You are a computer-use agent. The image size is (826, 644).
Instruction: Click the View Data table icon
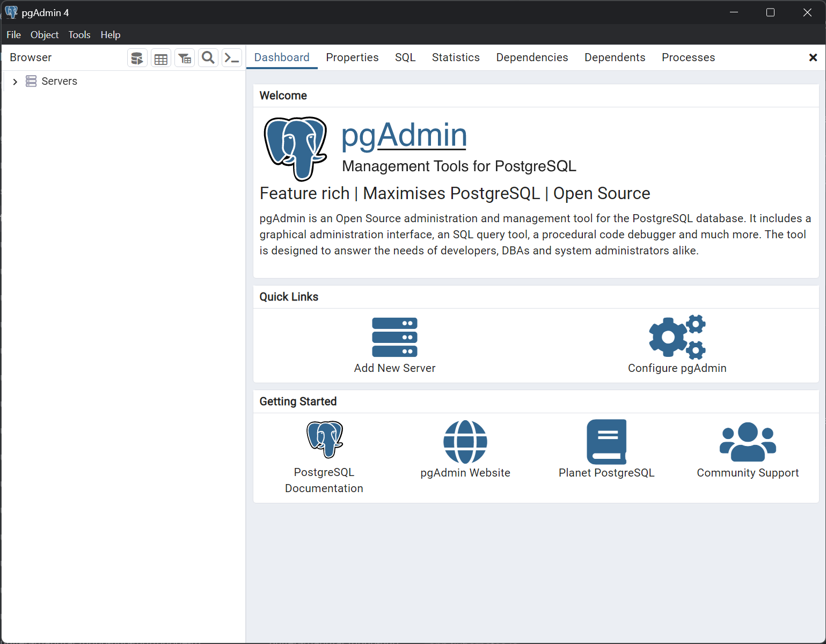click(x=160, y=57)
